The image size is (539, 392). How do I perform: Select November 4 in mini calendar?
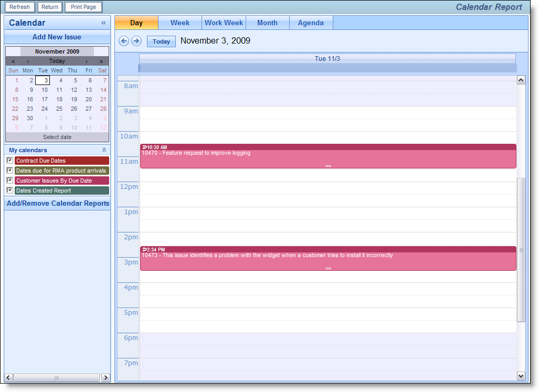point(59,80)
